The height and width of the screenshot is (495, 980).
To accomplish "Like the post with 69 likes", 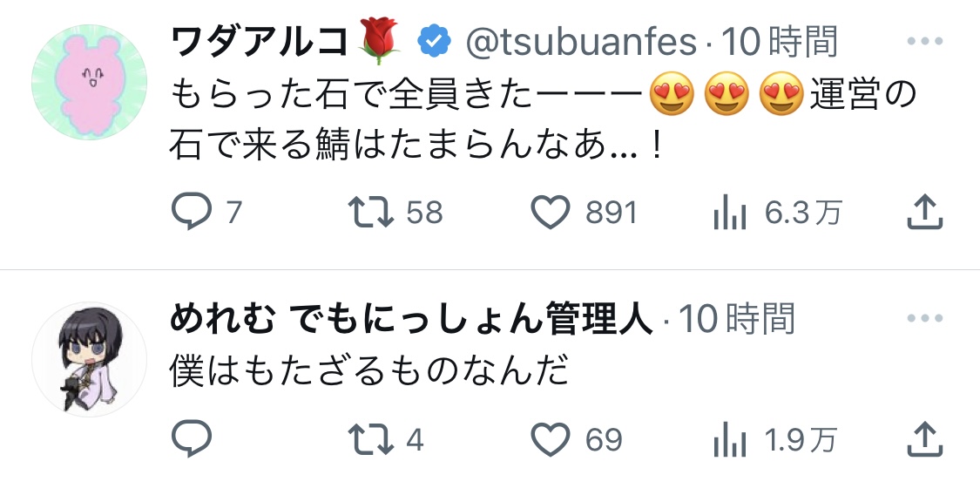I will 551,440.
